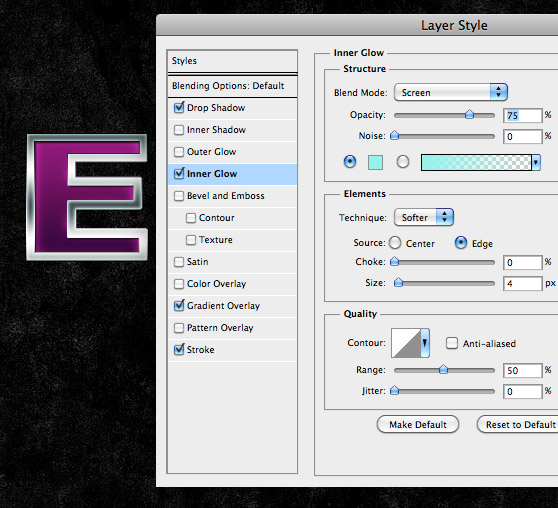Enable the Satin checkbox

(179, 262)
